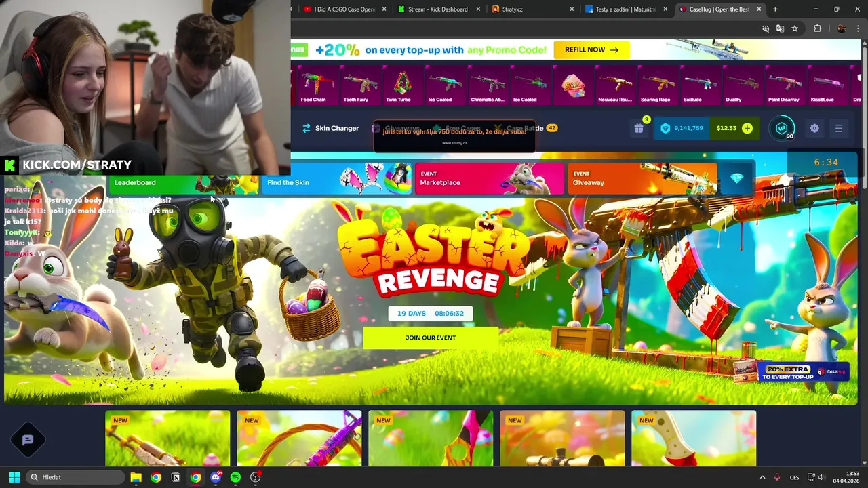Open the chat bubble widget

click(28, 440)
